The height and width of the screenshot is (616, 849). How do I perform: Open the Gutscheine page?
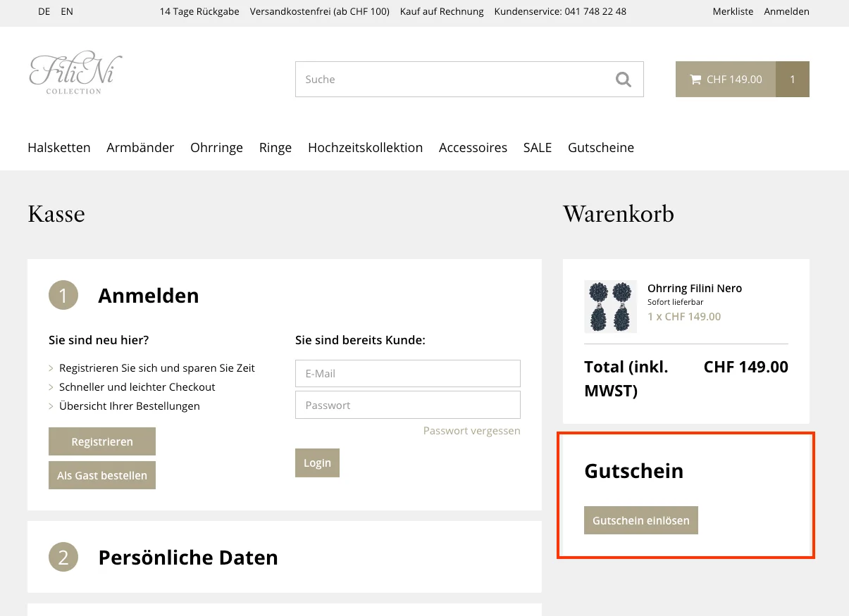pyautogui.click(x=601, y=148)
